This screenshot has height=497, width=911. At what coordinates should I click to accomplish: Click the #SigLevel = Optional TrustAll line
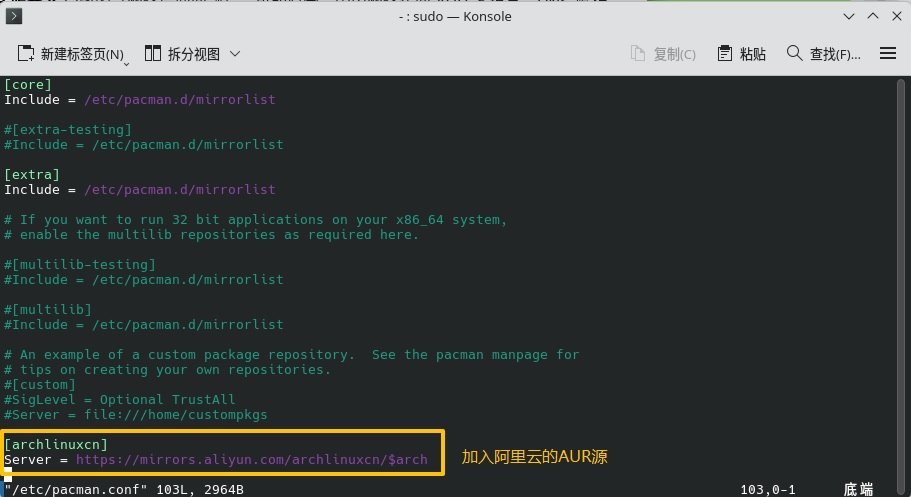(x=119, y=400)
